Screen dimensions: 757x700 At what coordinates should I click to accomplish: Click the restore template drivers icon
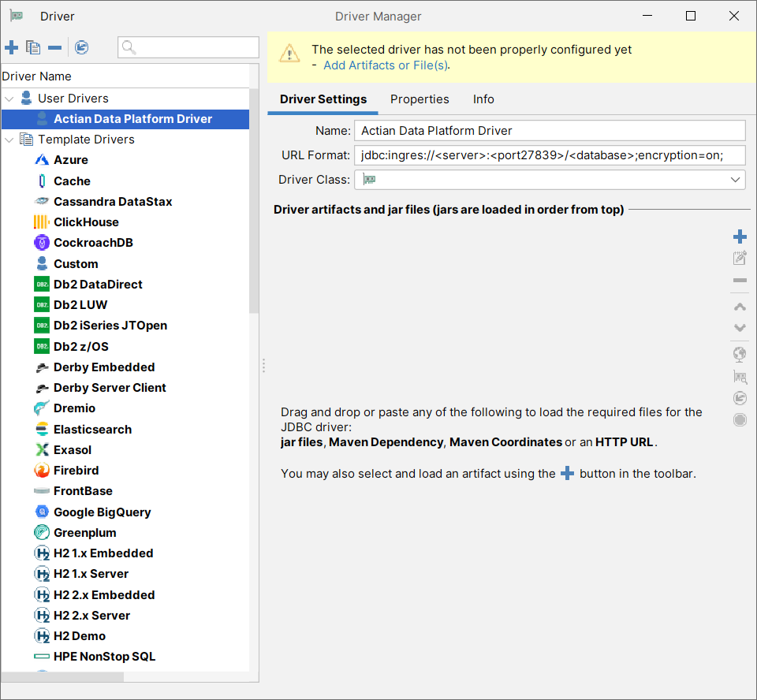[x=81, y=47]
